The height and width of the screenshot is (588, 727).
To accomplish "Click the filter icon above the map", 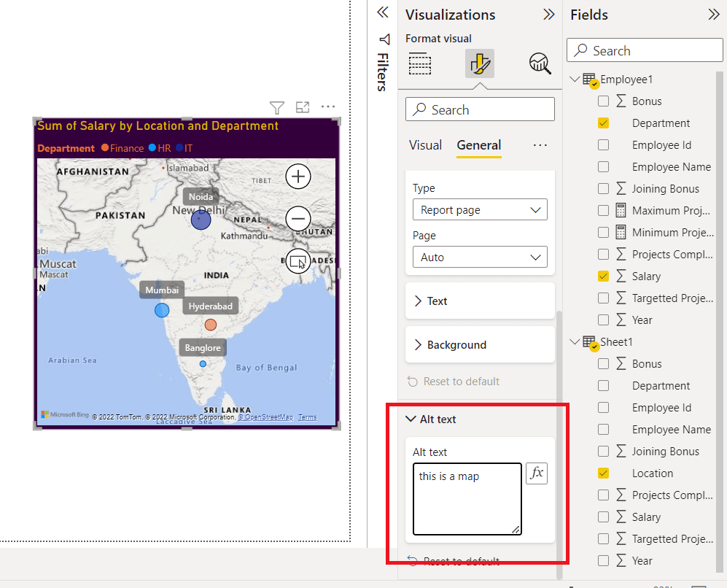I will pyautogui.click(x=276, y=107).
